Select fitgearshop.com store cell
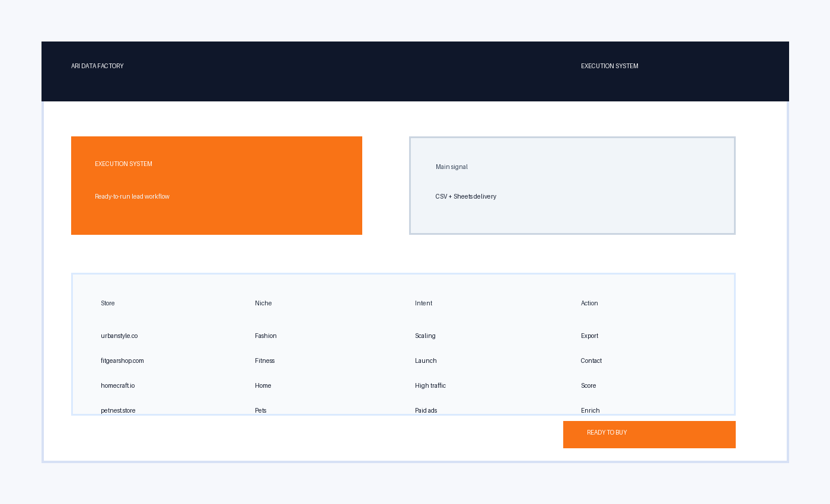 [x=122, y=361]
